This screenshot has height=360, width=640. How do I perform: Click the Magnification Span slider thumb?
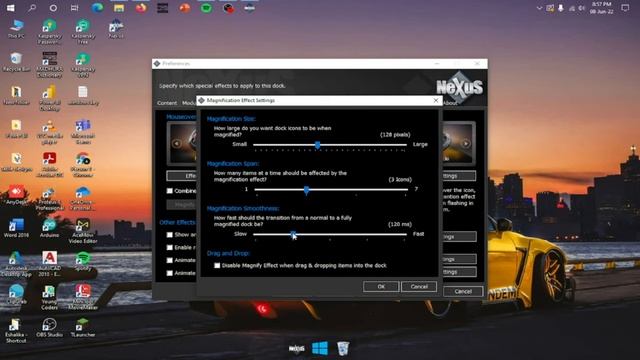point(306,190)
